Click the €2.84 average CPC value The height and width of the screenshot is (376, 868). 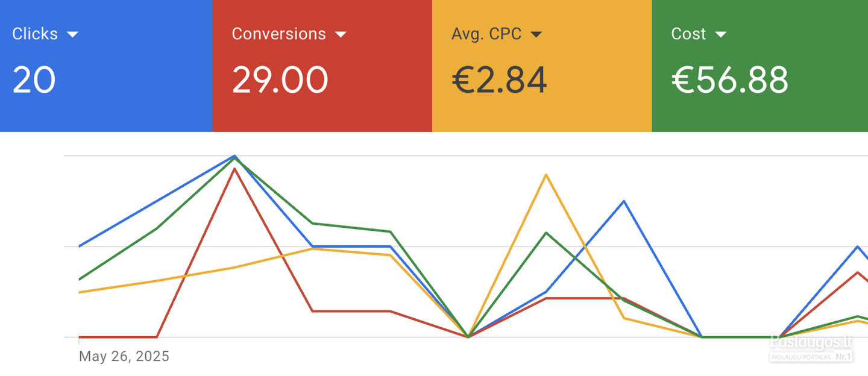pos(499,80)
